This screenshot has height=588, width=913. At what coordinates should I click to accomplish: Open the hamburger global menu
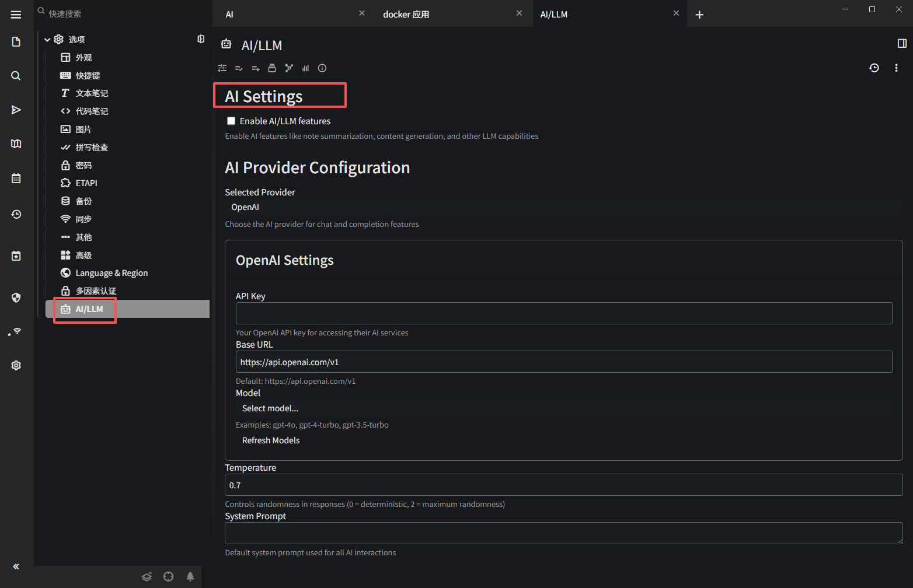[16, 15]
